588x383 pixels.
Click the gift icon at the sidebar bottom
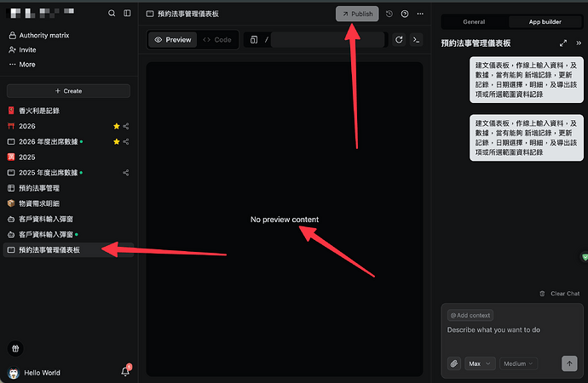[x=14, y=347]
